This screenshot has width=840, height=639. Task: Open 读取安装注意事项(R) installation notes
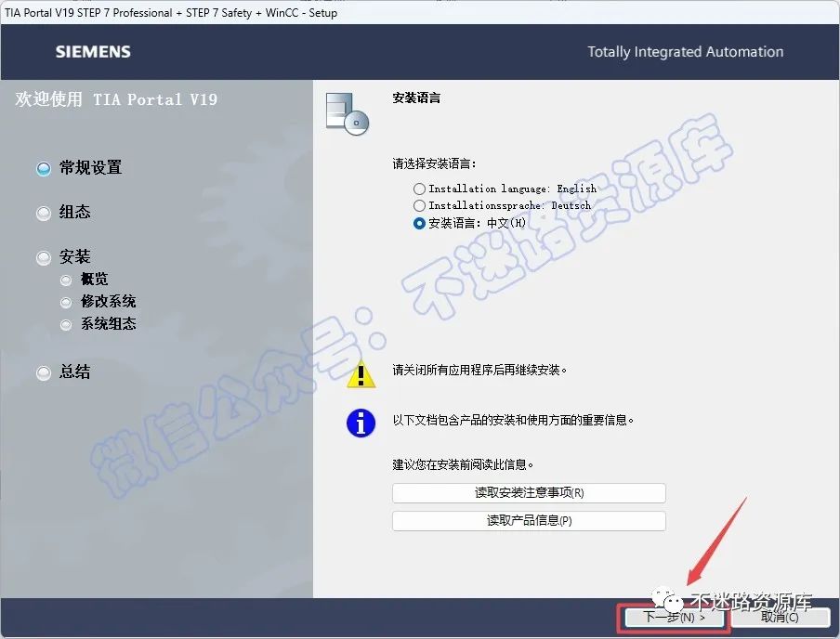[529, 493]
